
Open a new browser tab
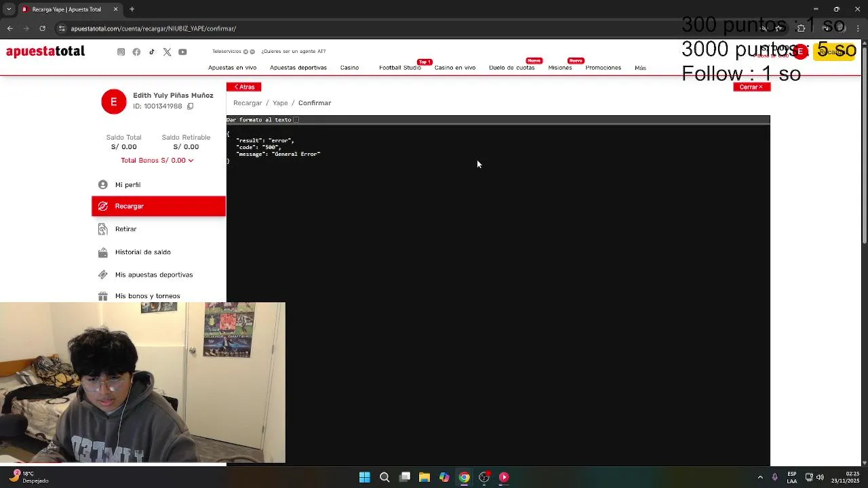coord(132,9)
